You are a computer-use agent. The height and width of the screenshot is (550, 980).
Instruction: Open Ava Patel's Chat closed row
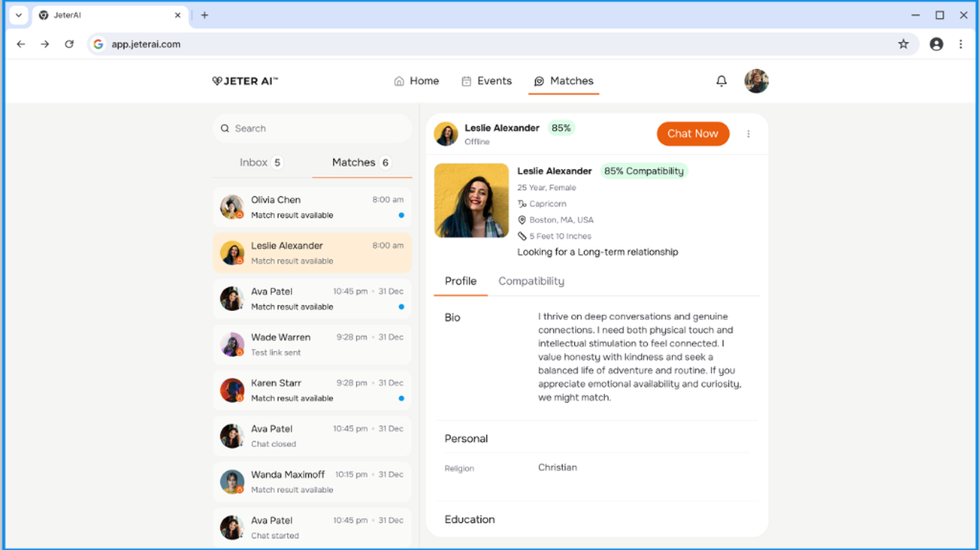tap(312, 436)
